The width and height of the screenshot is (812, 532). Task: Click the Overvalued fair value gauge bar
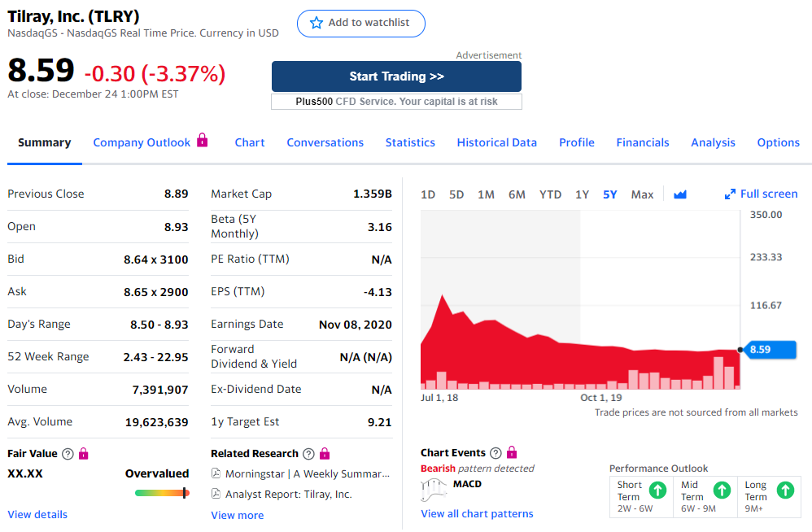pyautogui.click(x=162, y=493)
